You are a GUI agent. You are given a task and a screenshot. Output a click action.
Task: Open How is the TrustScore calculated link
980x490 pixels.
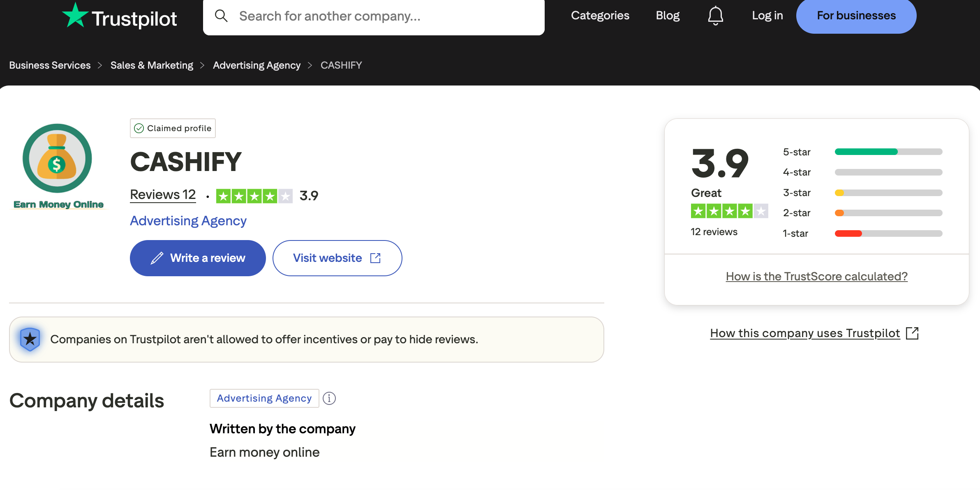click(816, 276)
